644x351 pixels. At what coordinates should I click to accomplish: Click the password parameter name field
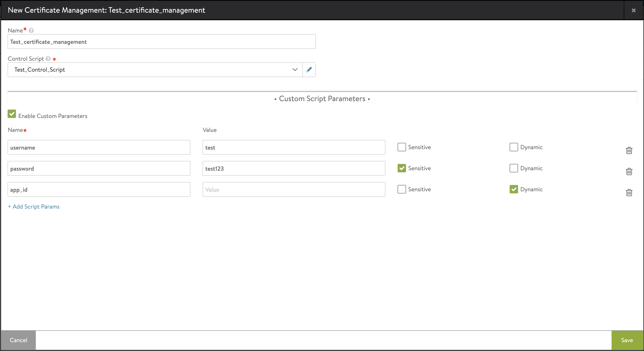click(99, 168)
